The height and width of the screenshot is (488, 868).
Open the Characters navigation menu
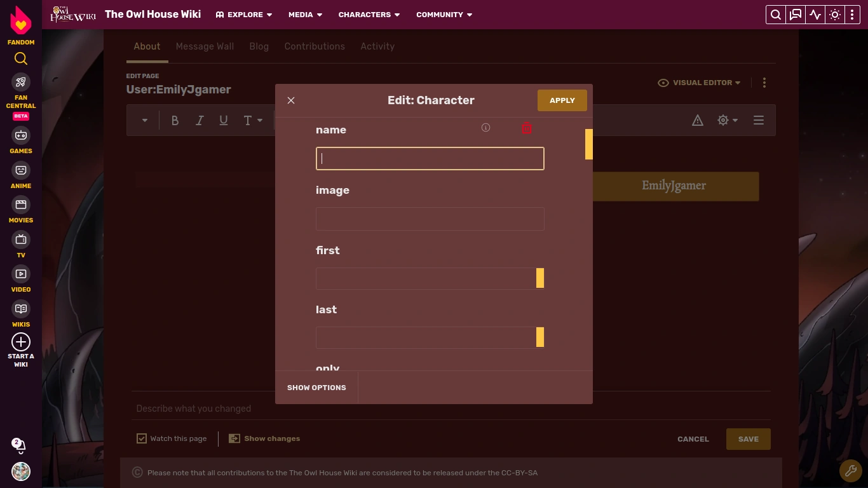click(x=369, y=15)
